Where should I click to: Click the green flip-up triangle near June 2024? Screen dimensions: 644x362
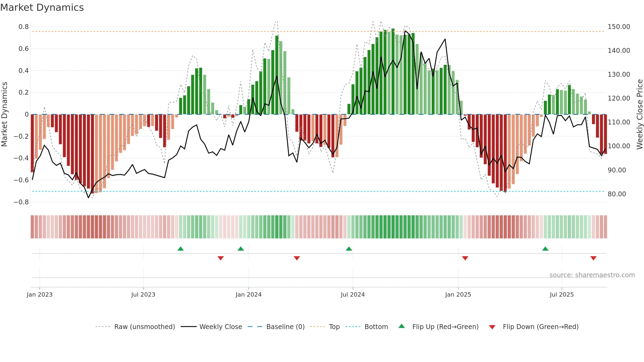click(349, 249)
